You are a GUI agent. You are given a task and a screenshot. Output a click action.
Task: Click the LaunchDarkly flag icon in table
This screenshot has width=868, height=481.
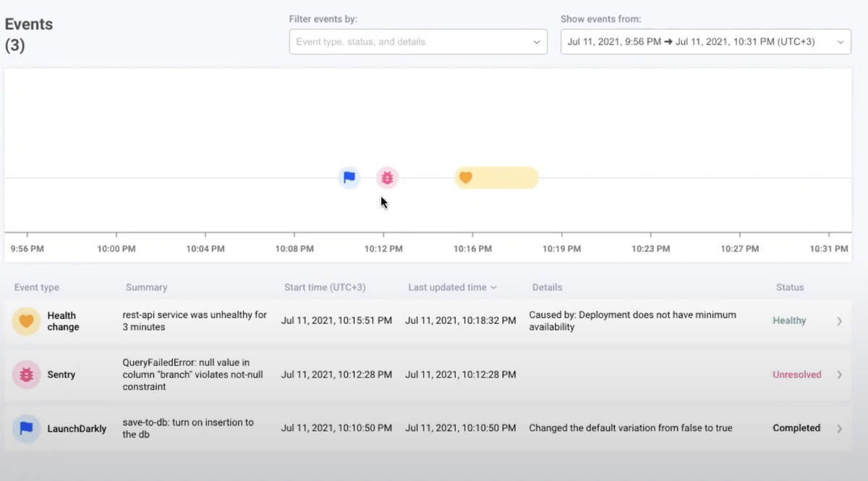click(26, 428)
